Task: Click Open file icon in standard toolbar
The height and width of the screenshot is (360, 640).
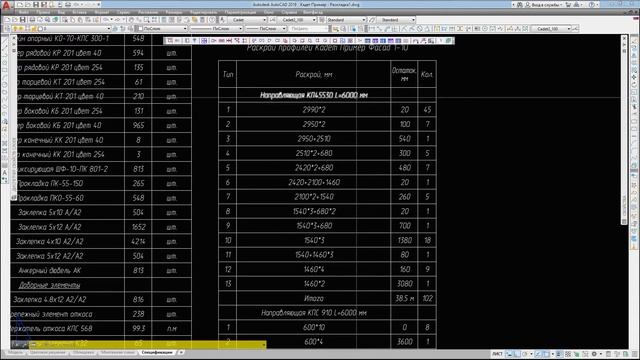Action: point(15,20)
